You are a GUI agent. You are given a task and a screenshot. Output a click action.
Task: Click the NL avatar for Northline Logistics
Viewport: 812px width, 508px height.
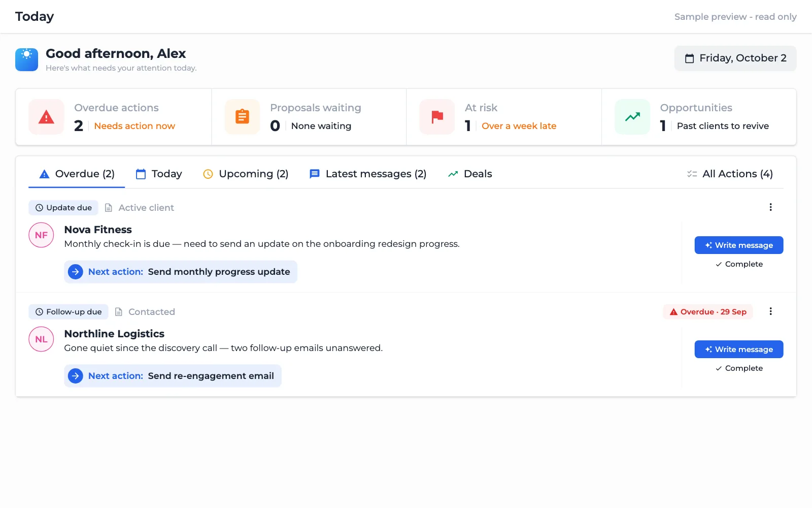[x=41, y=339]
